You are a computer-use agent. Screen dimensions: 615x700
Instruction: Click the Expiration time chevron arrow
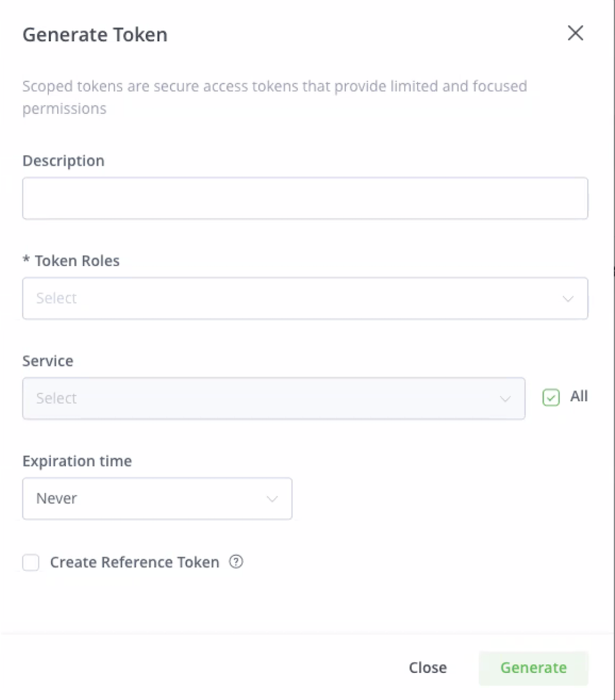pos(272,499)
